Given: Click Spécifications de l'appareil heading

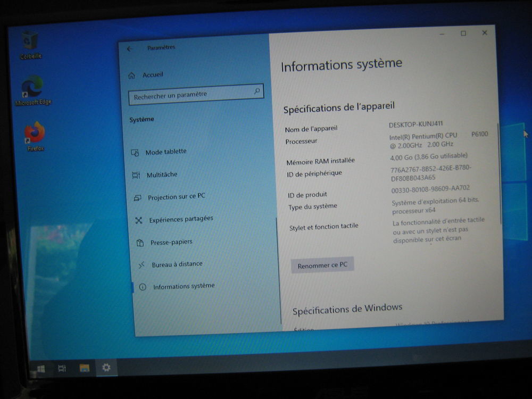Looking at the screenshot, I should (339, 107).
